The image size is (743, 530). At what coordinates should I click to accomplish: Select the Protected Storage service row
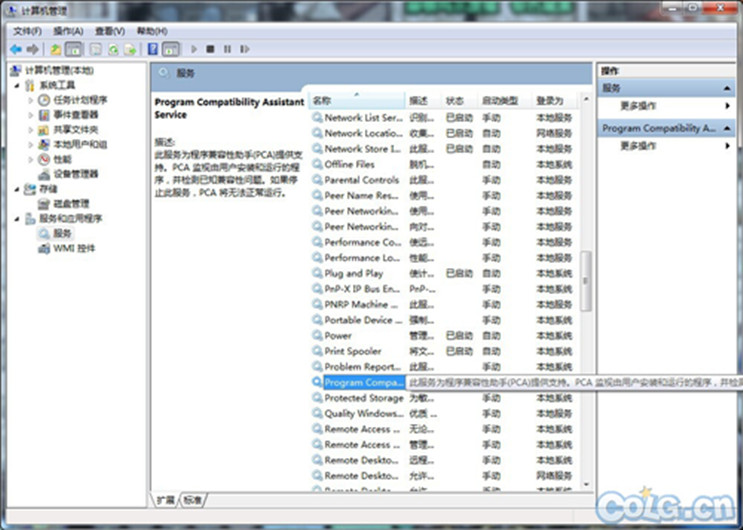click(442, 398)
